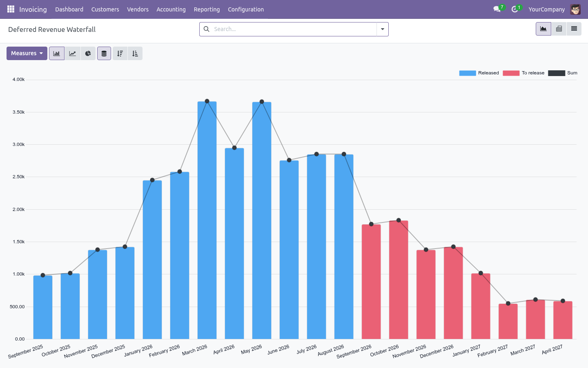This screenshot has height=368, width=588.
Task: Switch to bar chart mode
Action: 57,54
